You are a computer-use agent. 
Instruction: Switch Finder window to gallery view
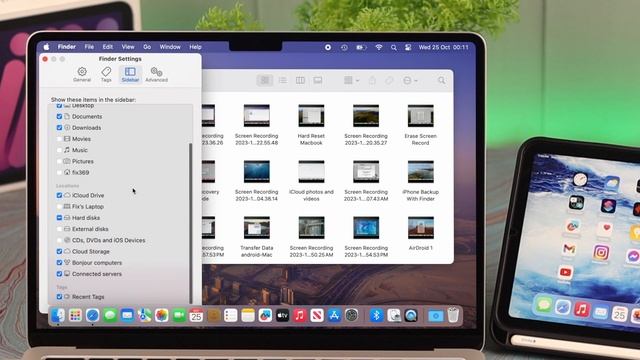(318, 80)
